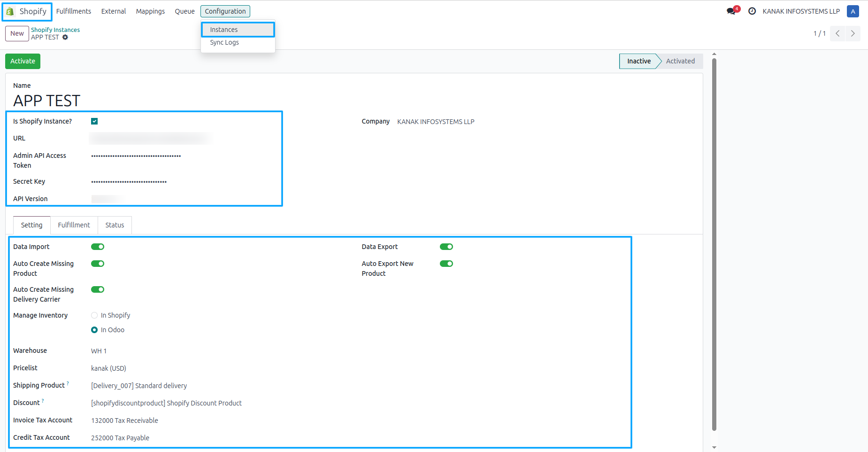Click the New record button
Image resolution: width=868 pixels, height=452 pixels.
coord(17,33)
